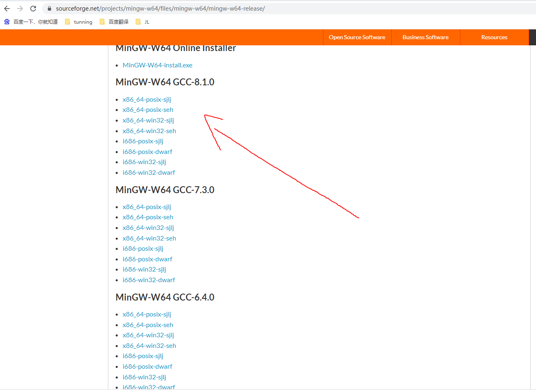
Task: Click the MinGW-W64 GCC-7.3.0 heading
Action: click(x=165, y=190)
